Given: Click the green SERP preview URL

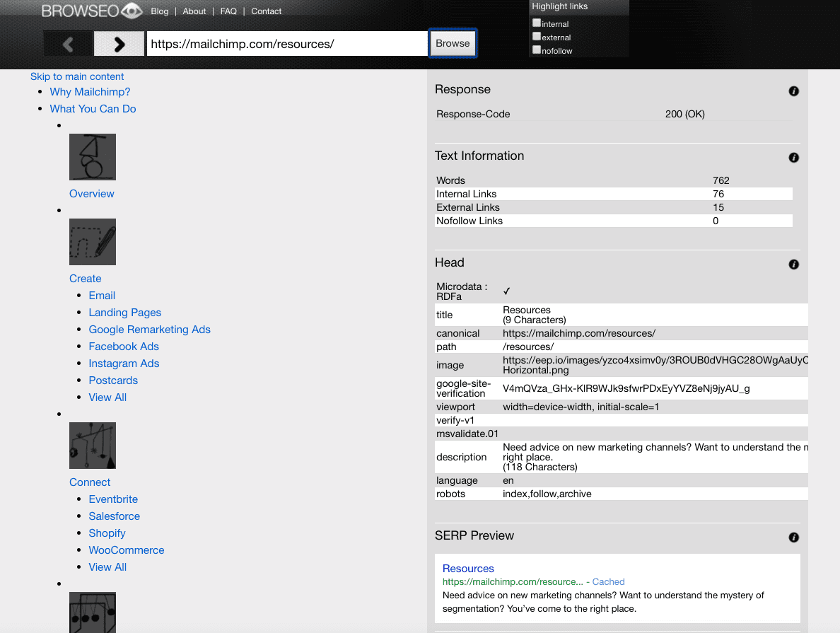Looking at the screenshot, I should pos(513,581).
